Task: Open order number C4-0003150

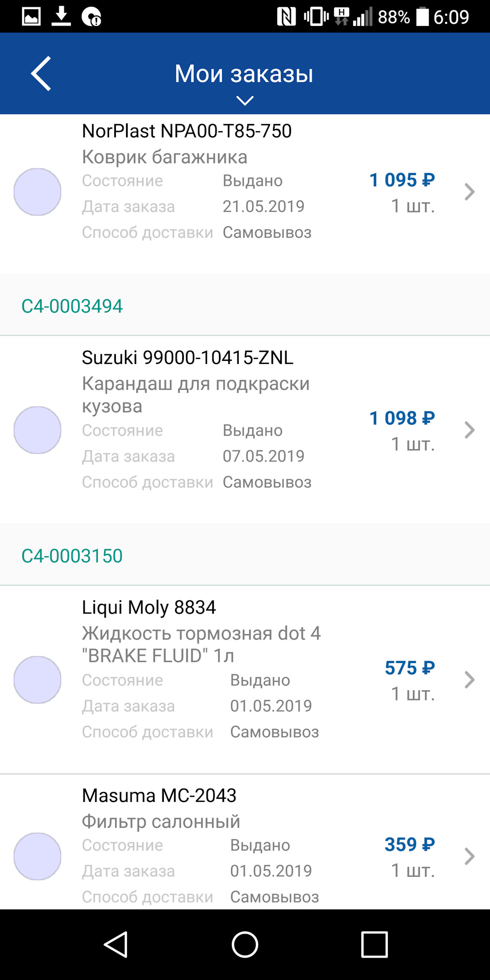Action: [72, 556]
